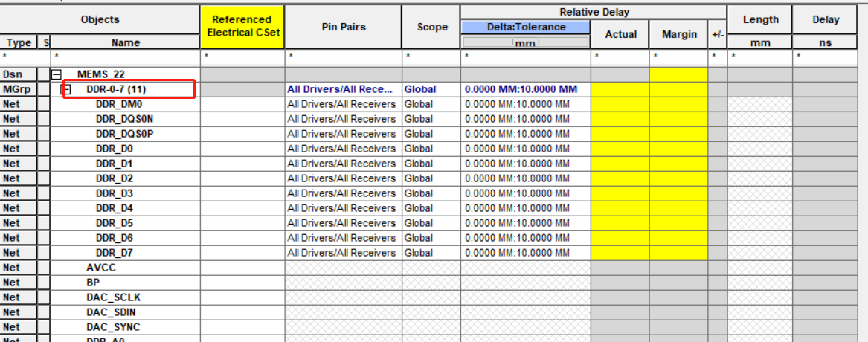The width and height of the screenshot is (868, 342).
Task: Click the yellow Margin cell for DDR_D4
Action: click(679, 208)
